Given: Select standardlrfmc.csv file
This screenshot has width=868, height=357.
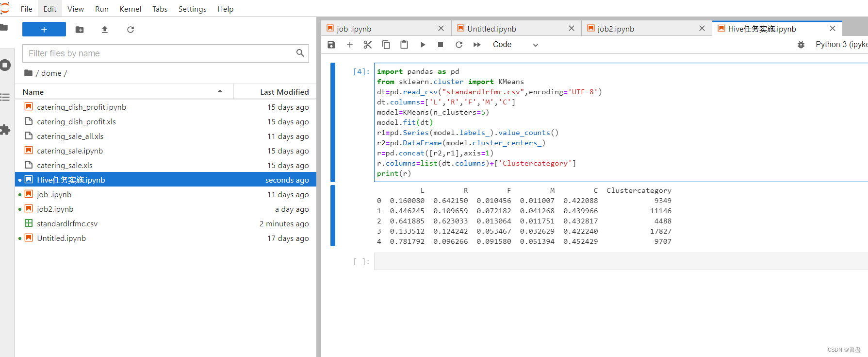Looking at the screenshot, I should tap(165, 223).
